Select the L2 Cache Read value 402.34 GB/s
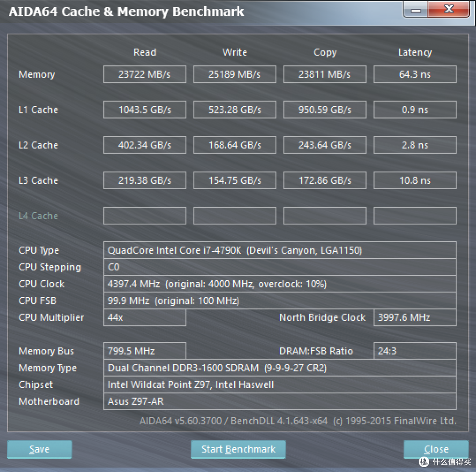Image resolution: width=476 pixels, height=472 pixels. (x=145, y=145)
